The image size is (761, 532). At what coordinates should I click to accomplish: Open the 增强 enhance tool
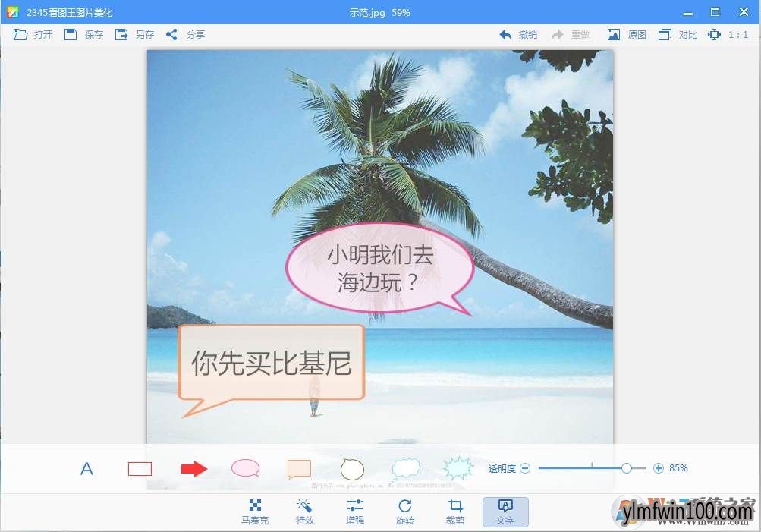tap(355, 512)
